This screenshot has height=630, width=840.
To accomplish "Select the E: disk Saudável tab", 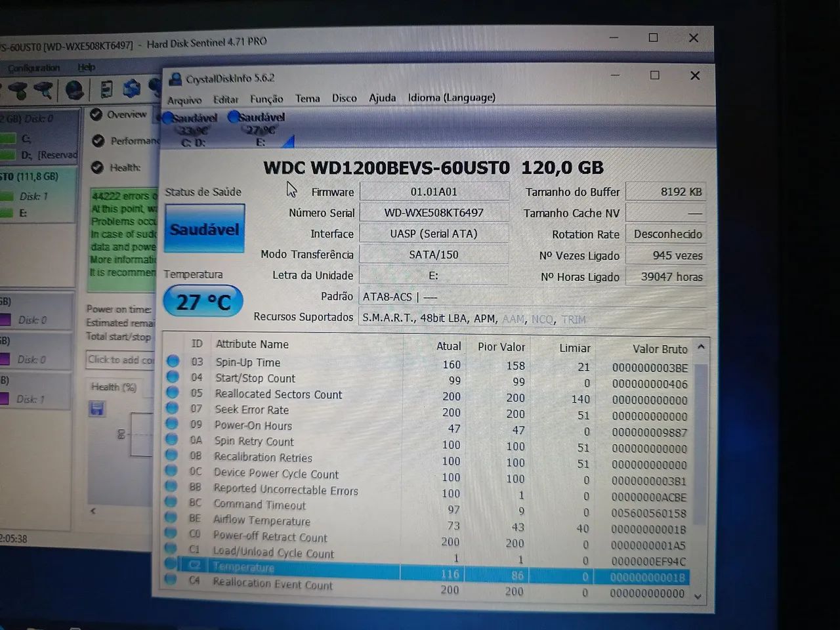I will pyautogui.click(x=260, y=129).
